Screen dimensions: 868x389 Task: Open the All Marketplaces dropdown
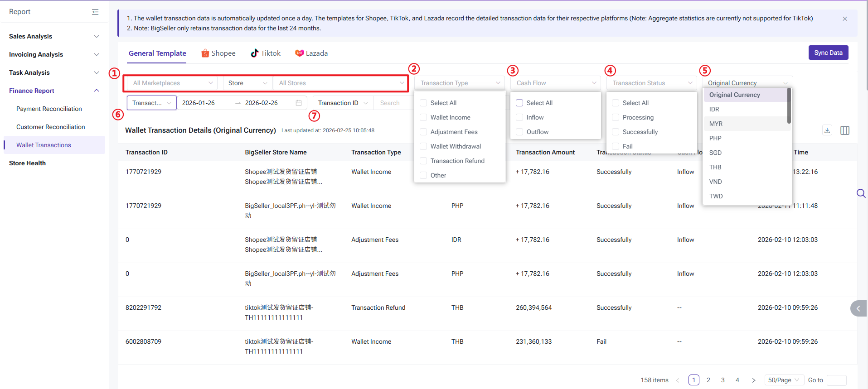tap(172, 83)
